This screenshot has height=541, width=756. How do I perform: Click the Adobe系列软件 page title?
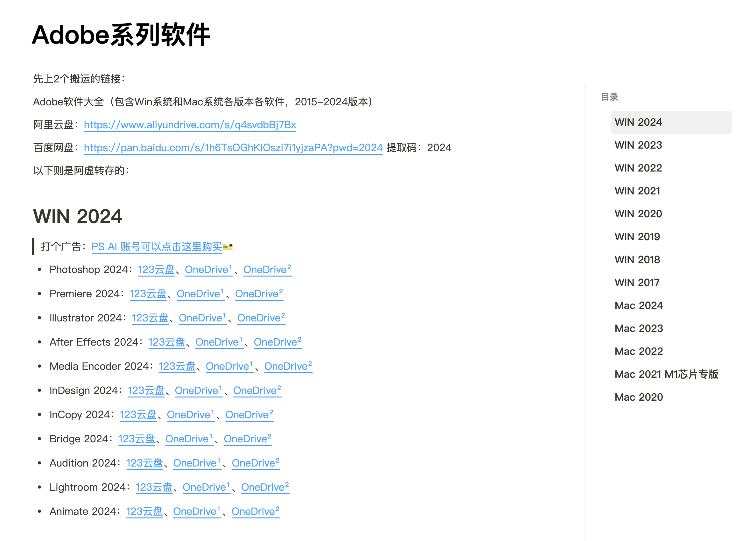[121, 35]
